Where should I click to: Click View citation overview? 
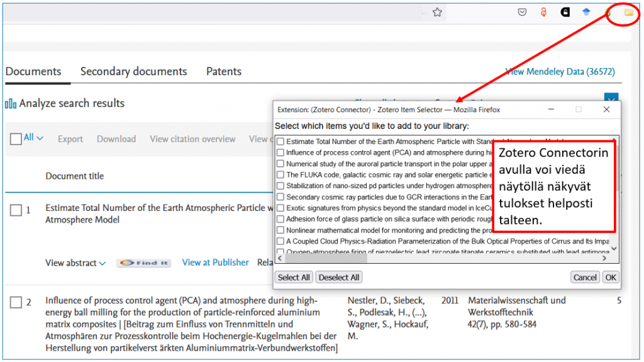click(192, 139)
